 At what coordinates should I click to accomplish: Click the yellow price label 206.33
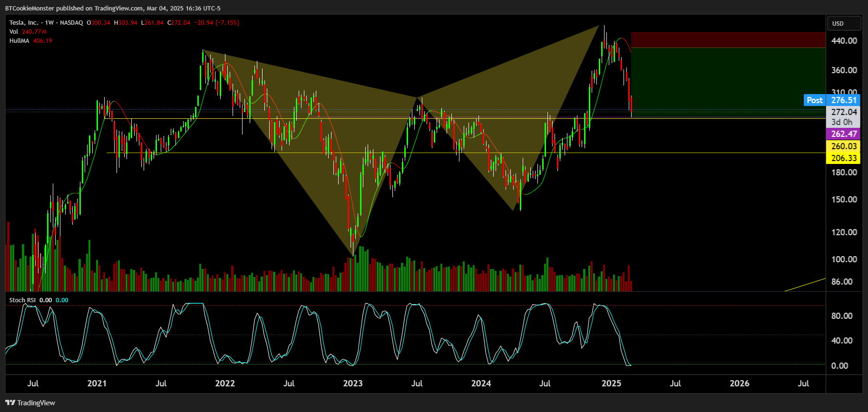[844, 158]
